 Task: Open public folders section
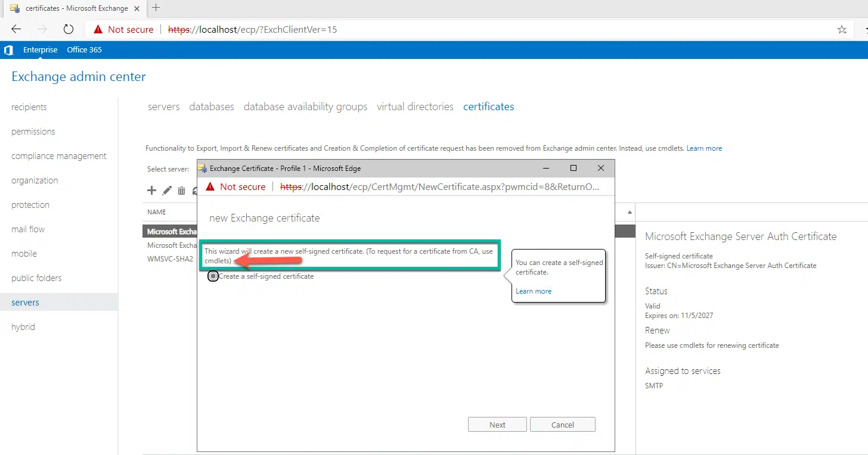coord(36,278)
